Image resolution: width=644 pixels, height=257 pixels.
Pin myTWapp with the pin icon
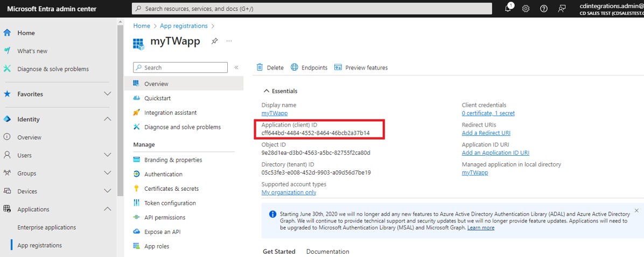[214, 41]
